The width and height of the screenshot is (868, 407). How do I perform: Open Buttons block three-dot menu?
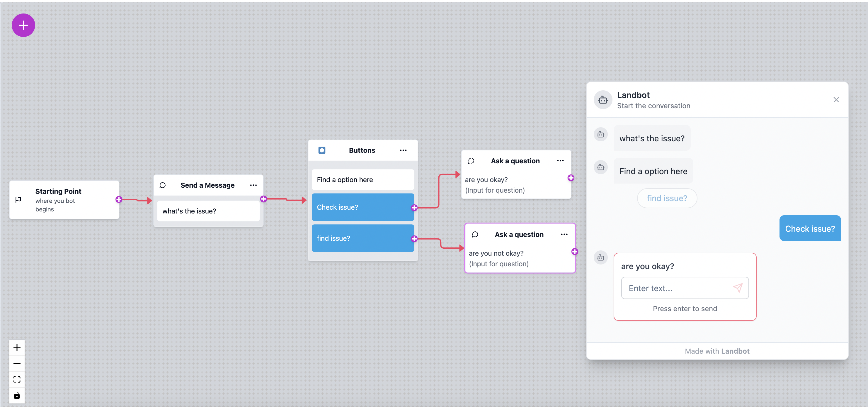[403, 150]
